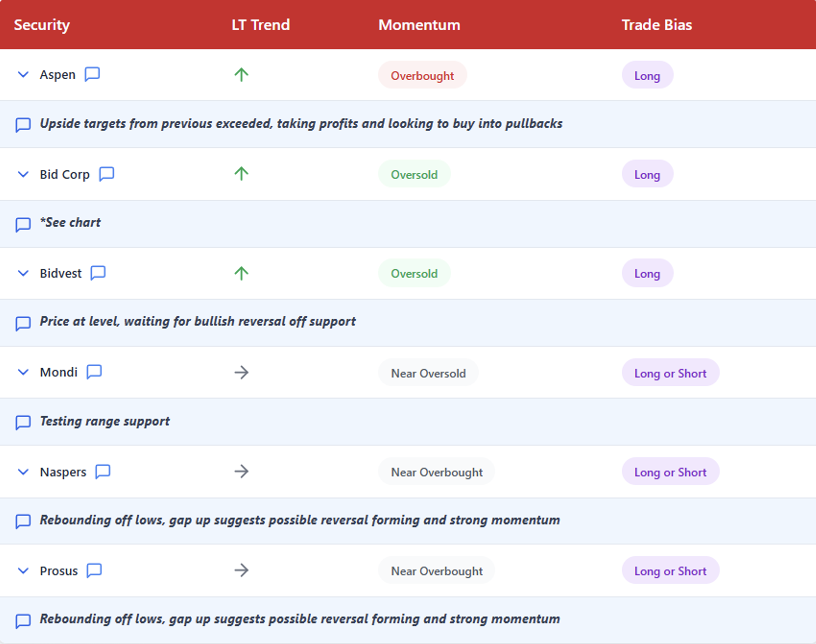Click the Momentum column header

tap(419, 25)
